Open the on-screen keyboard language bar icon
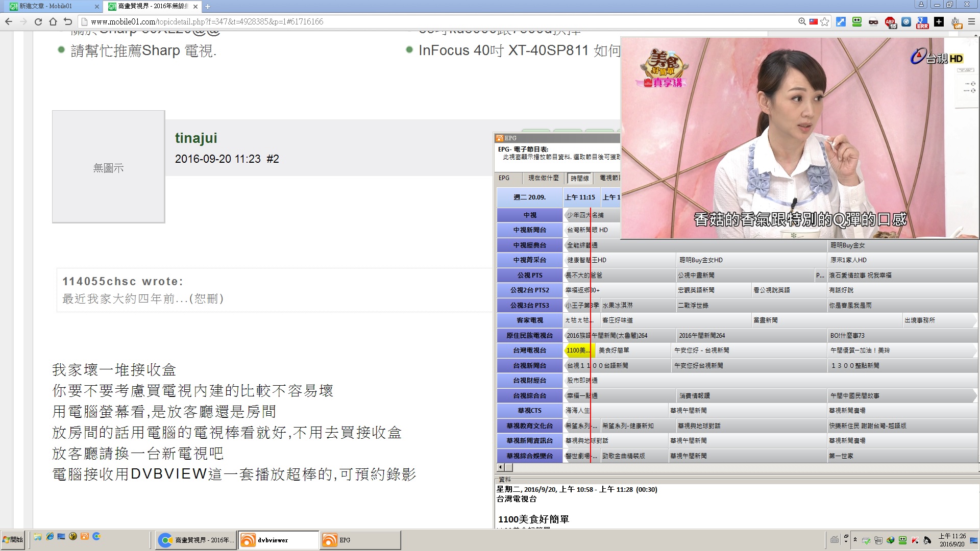The width and height of the screenshot is (980, 551). click(x=835, y=540)
